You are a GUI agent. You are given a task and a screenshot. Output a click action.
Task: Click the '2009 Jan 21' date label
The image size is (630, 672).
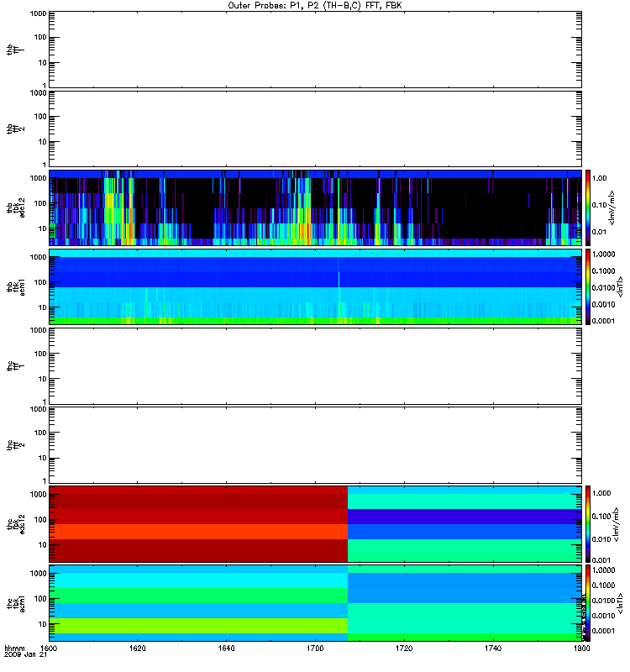[25, 654]
